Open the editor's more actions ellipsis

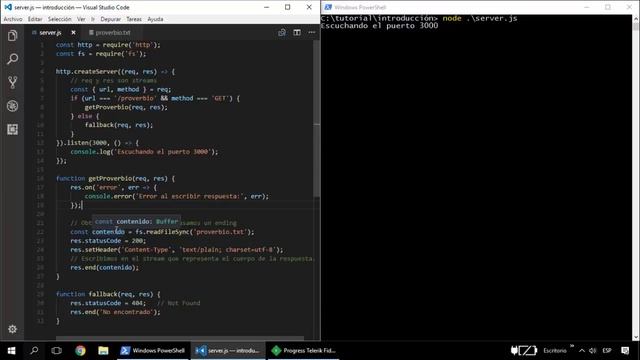point(312,32)
